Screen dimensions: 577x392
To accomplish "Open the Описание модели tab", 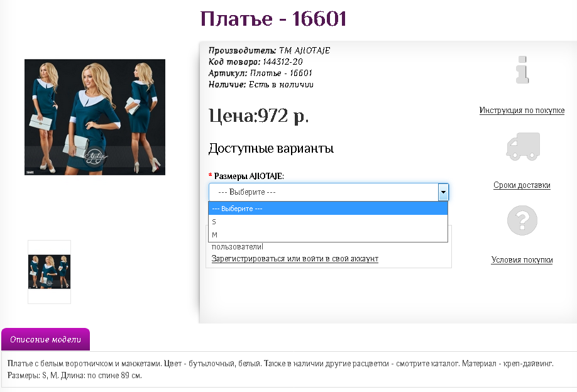I will [46, 339].
